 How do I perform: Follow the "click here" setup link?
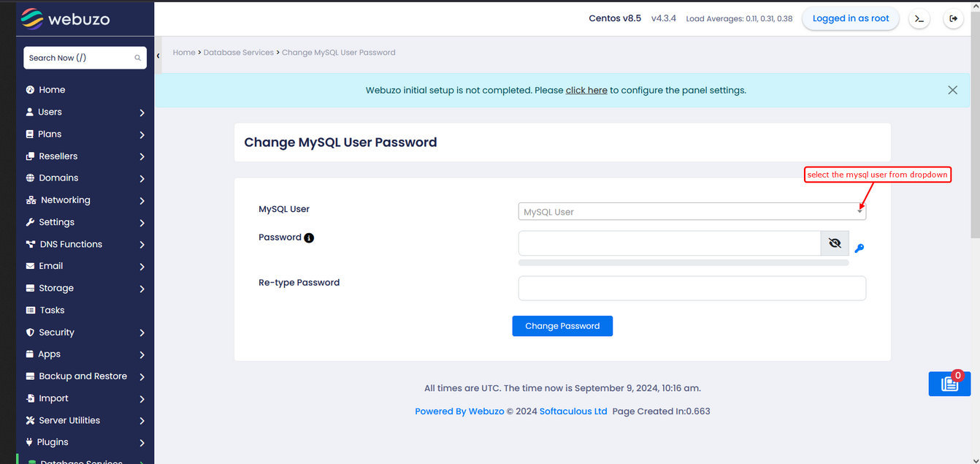click(586, 91)
